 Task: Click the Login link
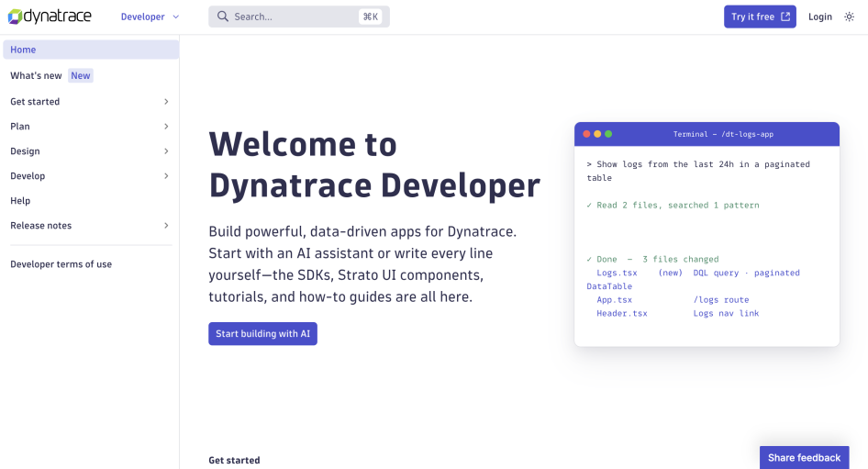[x=820, y=17]
